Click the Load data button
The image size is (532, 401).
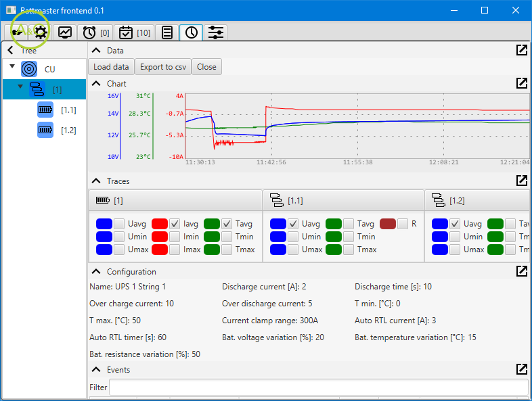(x=111, y=67)
